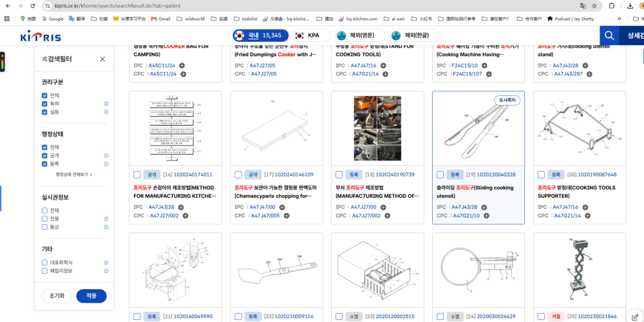Viewport: 644px width, 322px height.
Task: Open application number 1020190087648 link
Action: tap(597, 175)
